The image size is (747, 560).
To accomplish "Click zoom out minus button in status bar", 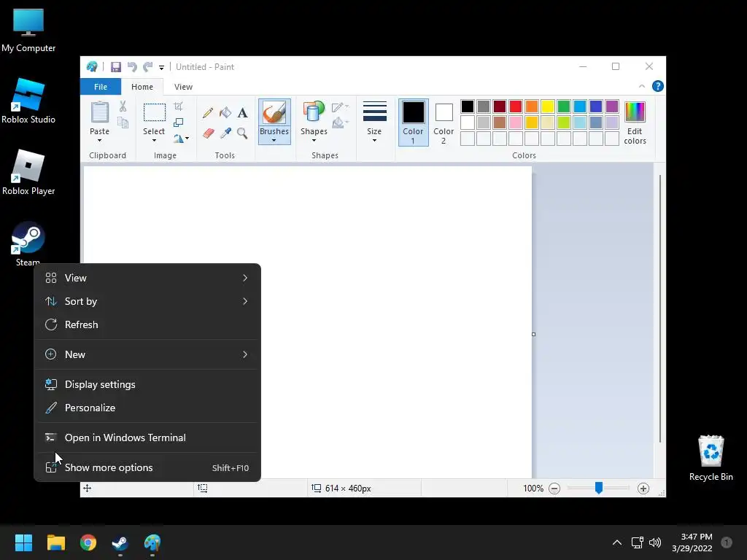I will (x=554, y=488).
